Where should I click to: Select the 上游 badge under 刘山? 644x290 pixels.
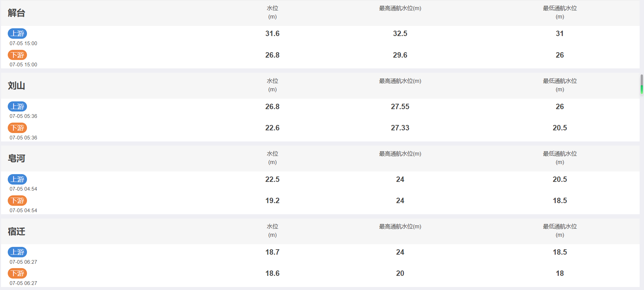pyautogui.click(x=18, y=106)
